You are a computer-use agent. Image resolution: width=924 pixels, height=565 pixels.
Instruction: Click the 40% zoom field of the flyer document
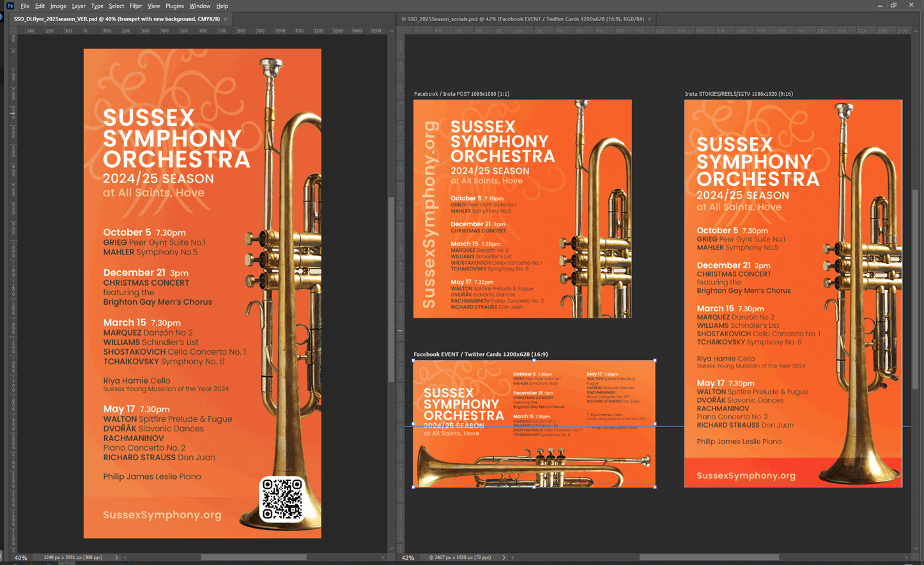click(21, 557)
